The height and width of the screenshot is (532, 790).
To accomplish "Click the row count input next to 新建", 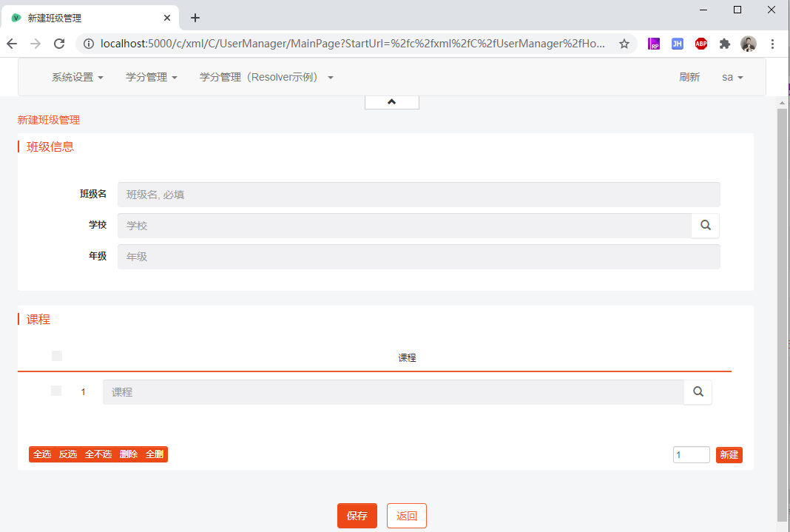I will click(691, 455).
